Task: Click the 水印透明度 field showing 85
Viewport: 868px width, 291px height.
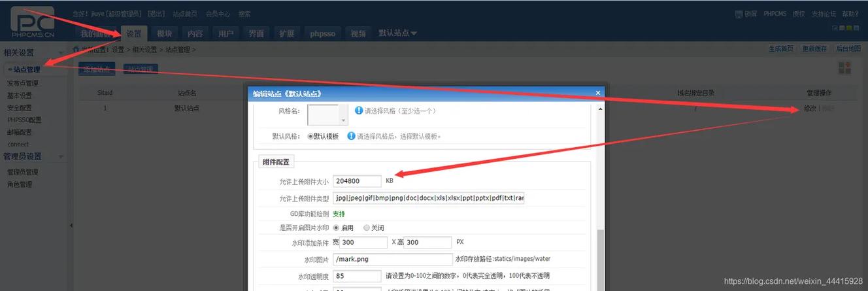Action: click(357, 276)
